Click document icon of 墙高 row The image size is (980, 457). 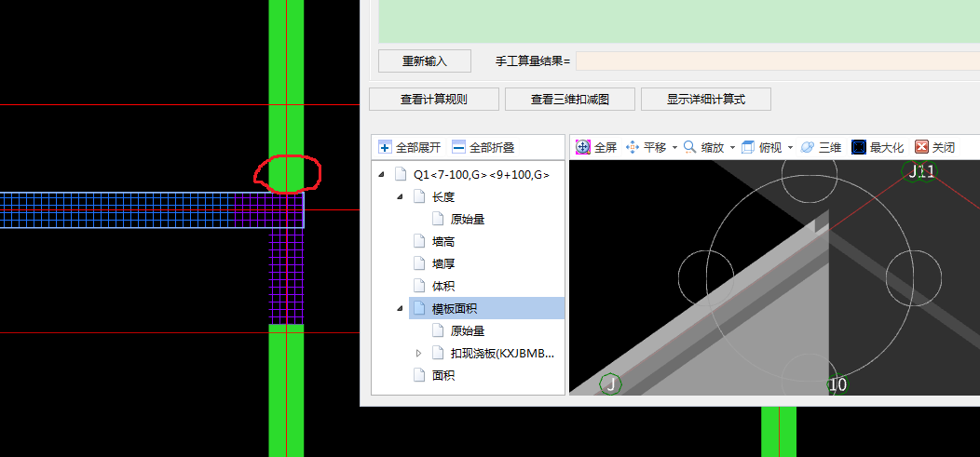pos(419,241)
